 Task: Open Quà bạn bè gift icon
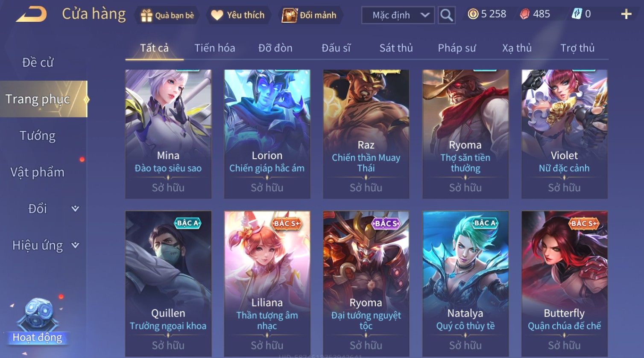(146, 15)
